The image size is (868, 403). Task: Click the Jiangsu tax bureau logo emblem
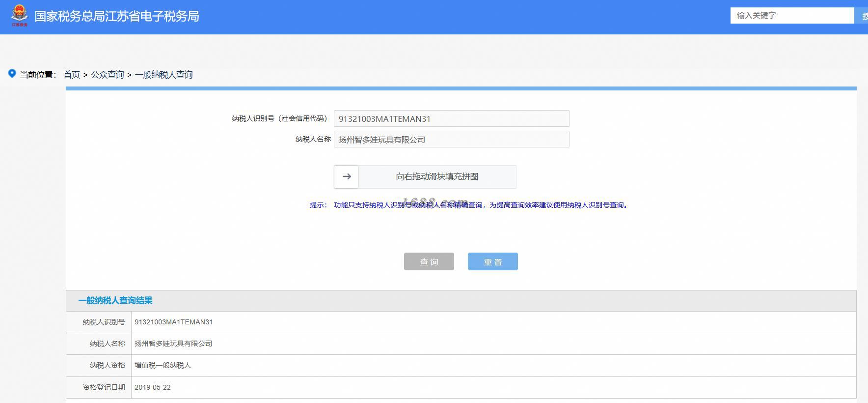(20, 16)
